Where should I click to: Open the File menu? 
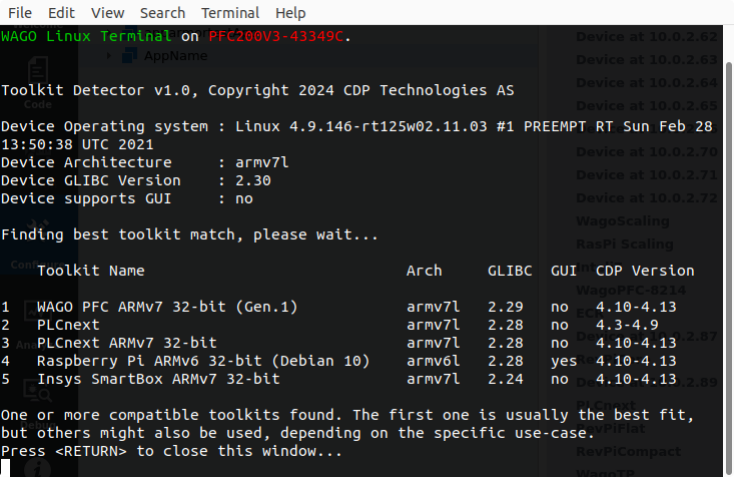click(20, 13)
